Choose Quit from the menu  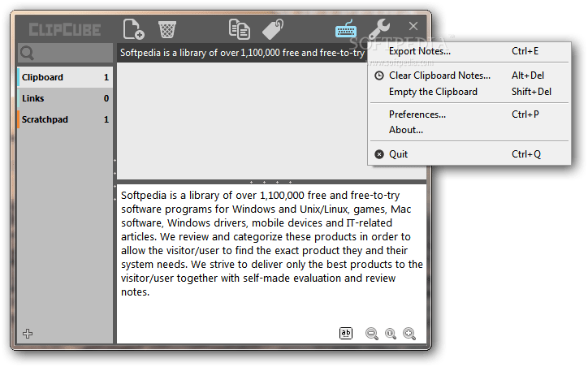point(469,154)
